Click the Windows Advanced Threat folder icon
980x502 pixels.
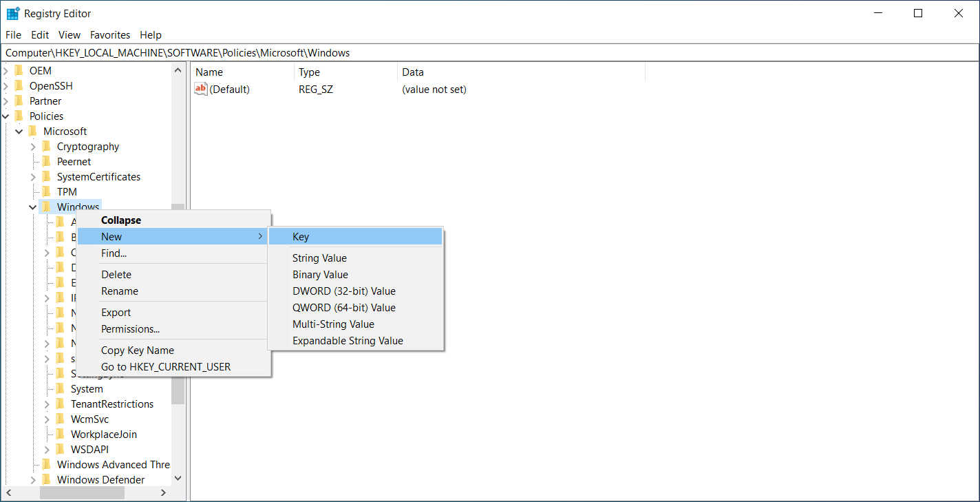pos(47,464)
